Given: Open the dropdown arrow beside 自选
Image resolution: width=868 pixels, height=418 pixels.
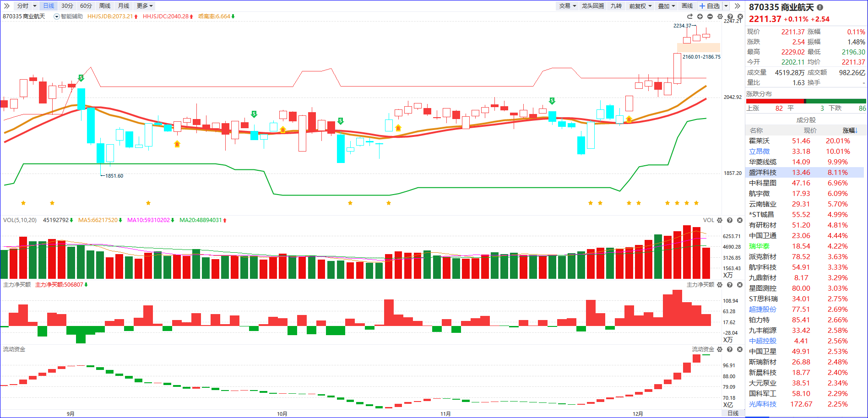Looking at the screenshot, I should (726, 6).
